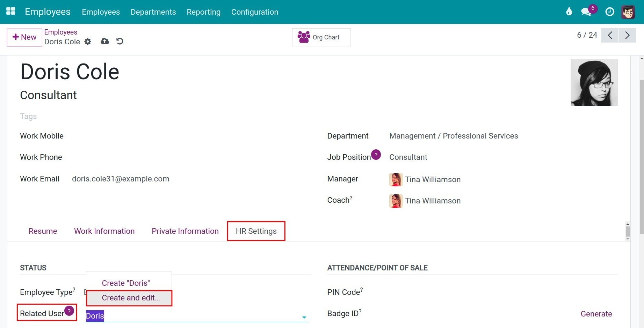Screen dimensions: 644x328
Task: Click the Related User help question mark
Action: (x=69, y=311)
